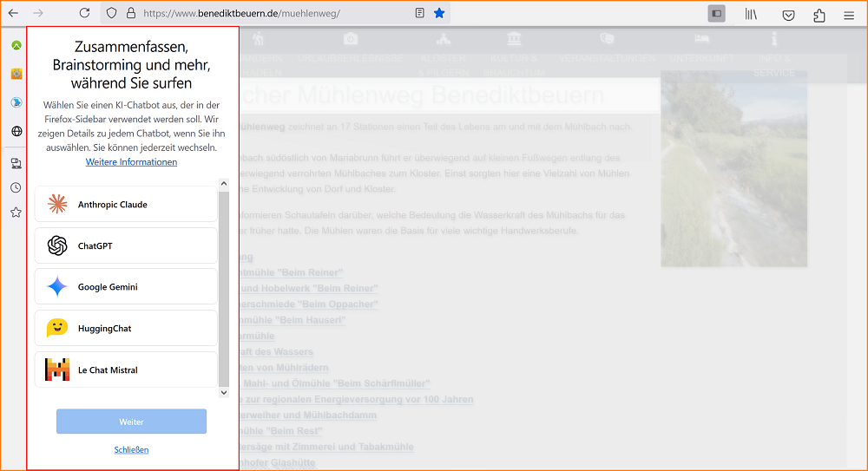Viewport: 868px width, 471px height.
Task: Click the Pocket save icon
Action: 788,15
